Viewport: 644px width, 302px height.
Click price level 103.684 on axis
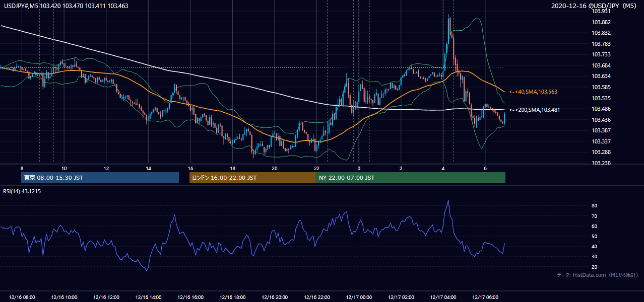coord(601,65)
